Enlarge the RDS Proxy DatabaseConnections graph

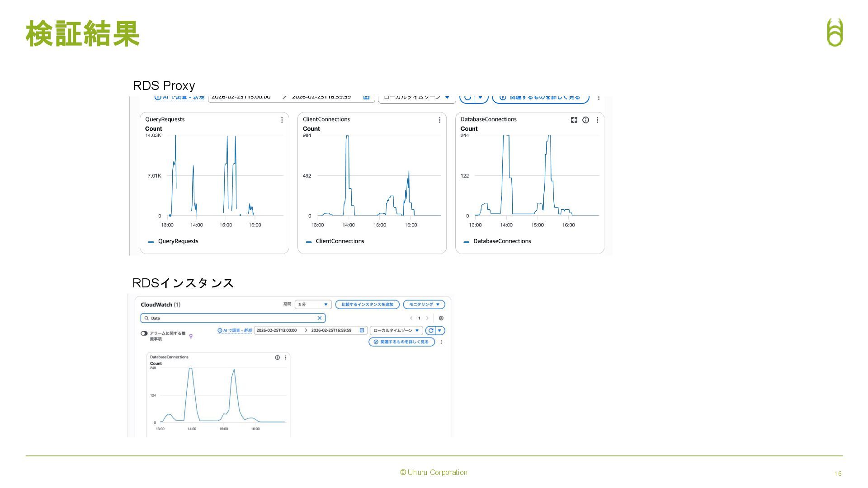[x=574, y=120]
